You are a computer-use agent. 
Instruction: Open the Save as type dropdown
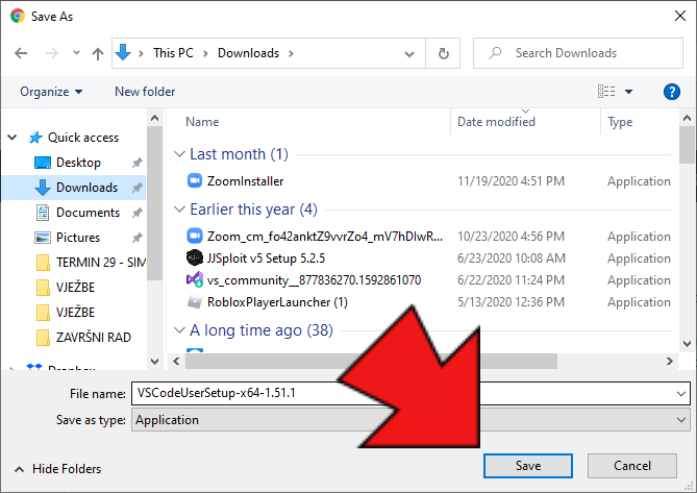coord(682,420)
